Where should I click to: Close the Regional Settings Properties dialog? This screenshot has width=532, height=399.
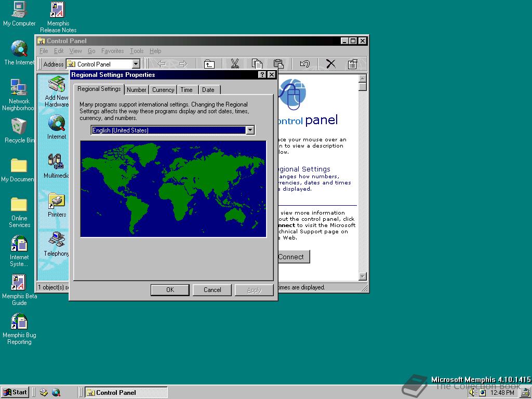pyautogui.click(x=271, y=75)
